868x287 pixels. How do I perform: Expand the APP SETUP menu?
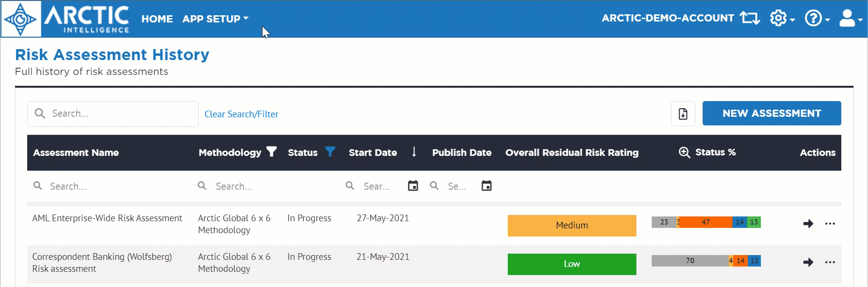pyautogui.click(x=215, y=19)
